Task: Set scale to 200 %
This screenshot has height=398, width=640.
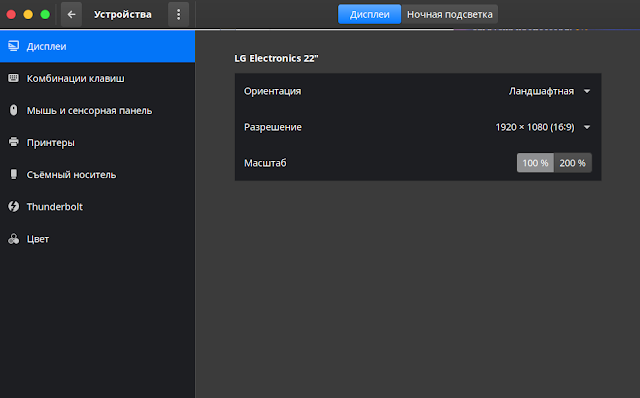Action: coord(573,163)
